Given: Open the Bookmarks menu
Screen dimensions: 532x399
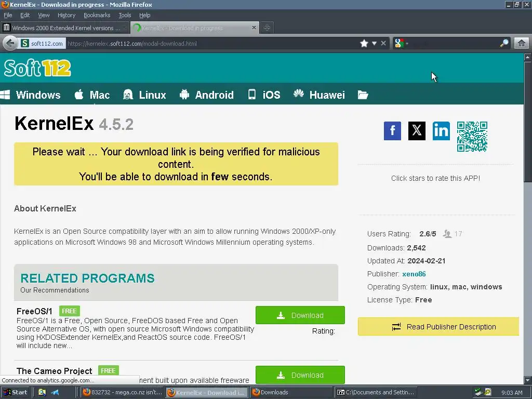Looking at the screenshot, I should tap(97, 15).
